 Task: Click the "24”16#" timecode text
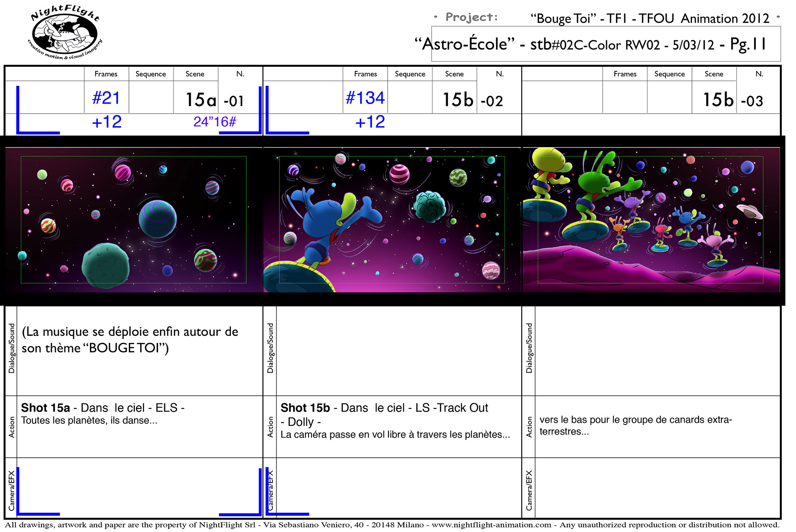pyautogui.click(x=215, y=121)
